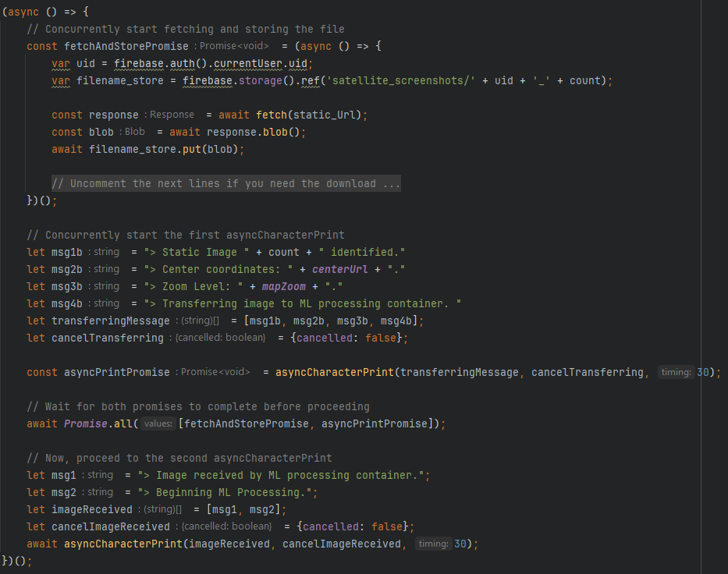
Task: Click the "timing:" hint on the asyncPrintPromise line
Action: [676, 372]
